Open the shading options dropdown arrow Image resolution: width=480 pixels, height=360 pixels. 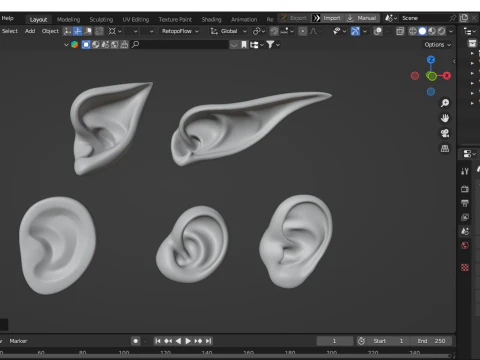tap(451, 31)
